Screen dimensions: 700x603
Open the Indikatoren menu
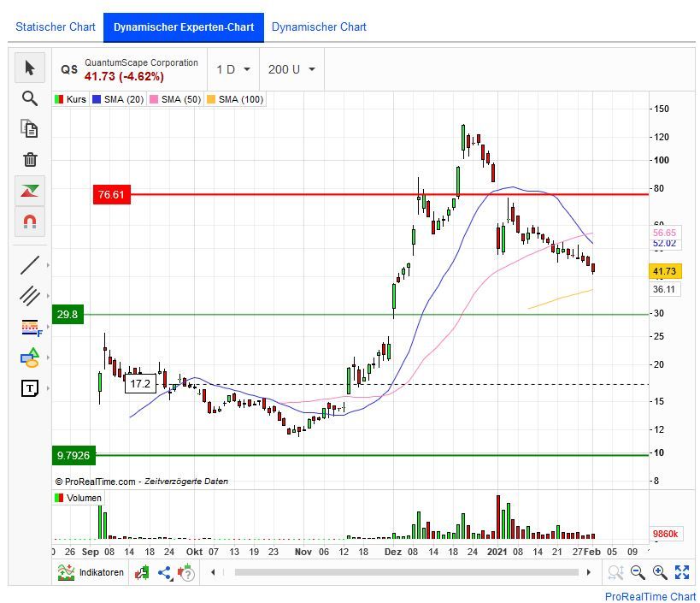91,572
